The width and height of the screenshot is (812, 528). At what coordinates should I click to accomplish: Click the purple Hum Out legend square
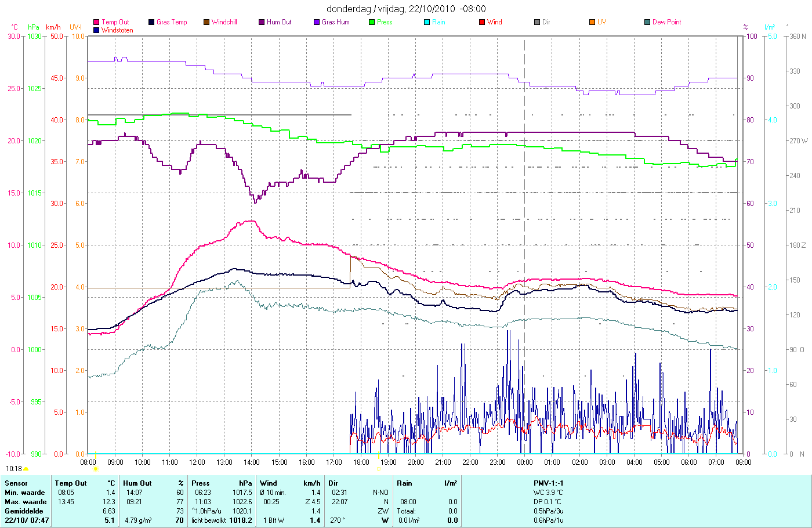(x=262, y=22)
